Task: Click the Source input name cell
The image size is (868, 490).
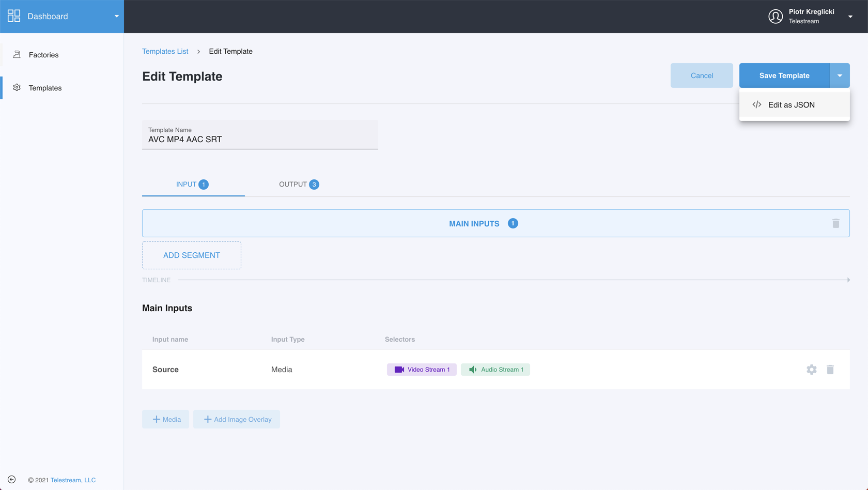Action: point(165,370)
